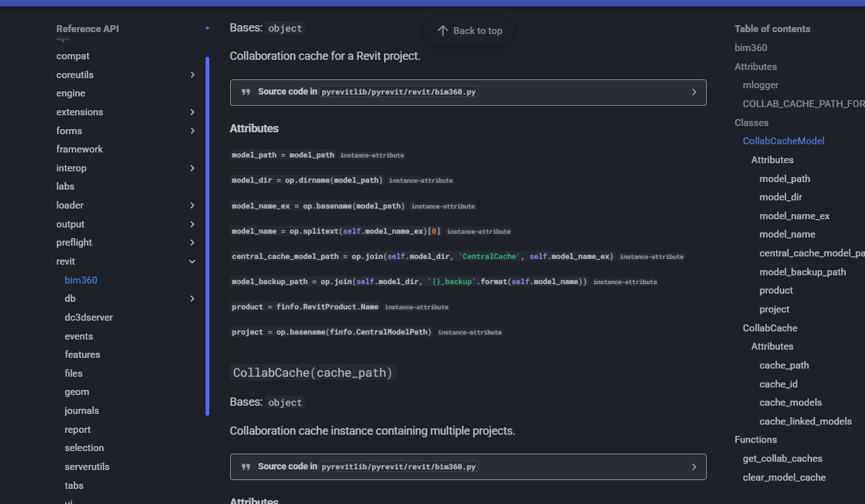The width and height of the screenshot is (865, 504).
Task: Collapse the Reference API section arrow
Action: coord(207,28)
